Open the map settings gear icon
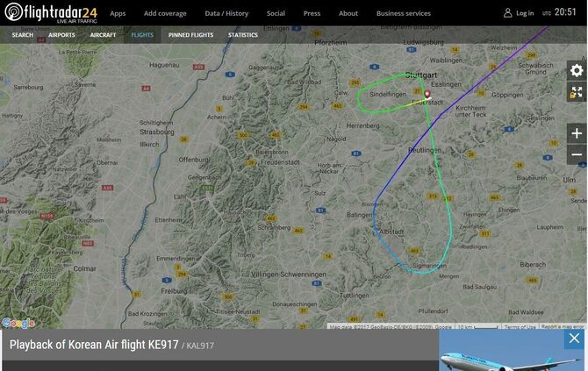This screenshot has width=588, height=371. [x=577, y=70]
